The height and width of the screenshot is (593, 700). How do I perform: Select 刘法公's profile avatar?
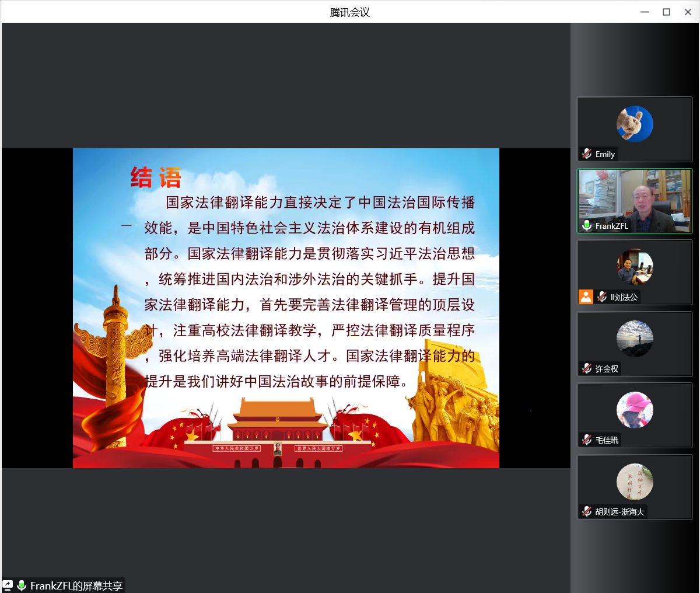[635, 267]
